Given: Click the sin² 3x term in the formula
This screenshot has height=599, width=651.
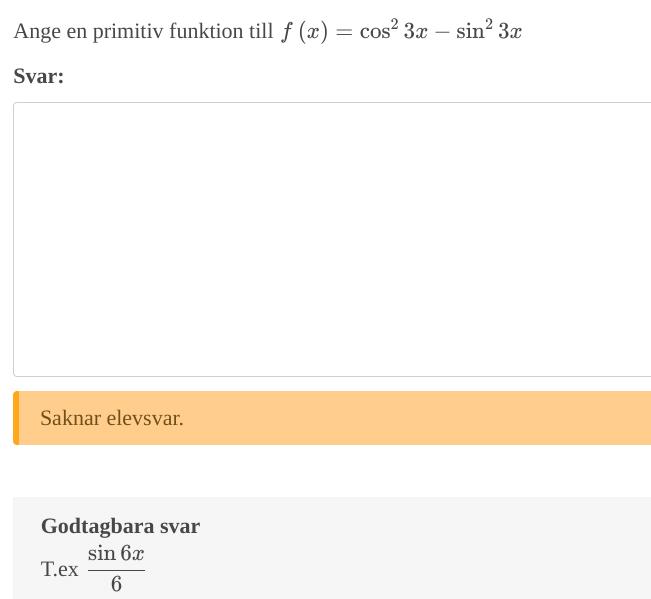Looking at the screenshot, I should (488, 30).
